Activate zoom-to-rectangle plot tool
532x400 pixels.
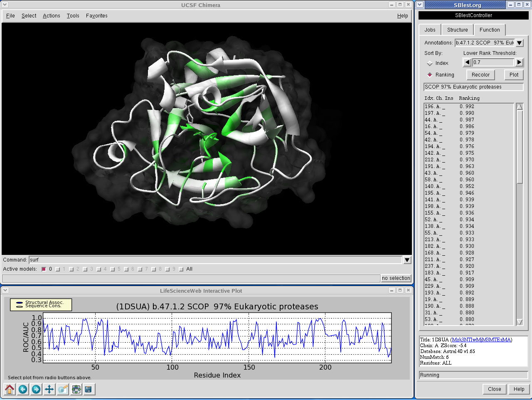[63, 389]
